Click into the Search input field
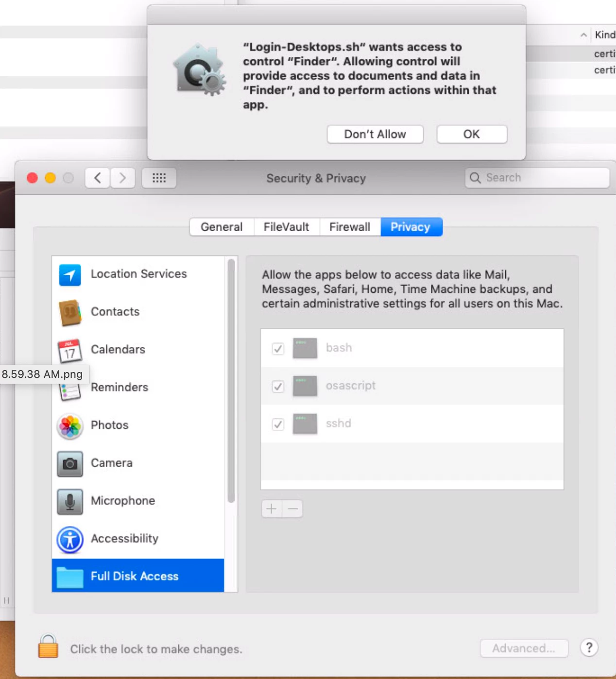This screenshot has height=679, width=616. pyautogui.click(x=537, y=178)
